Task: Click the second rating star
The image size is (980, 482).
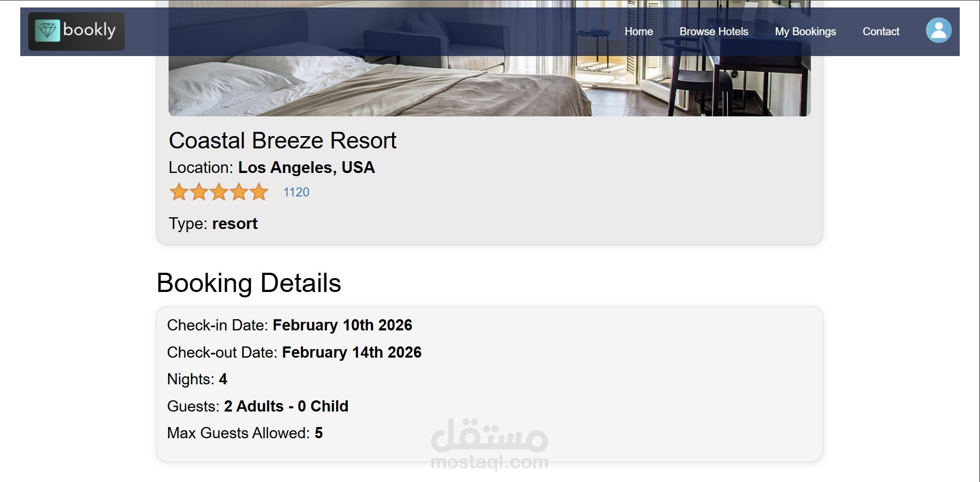Action: point(199,192)
